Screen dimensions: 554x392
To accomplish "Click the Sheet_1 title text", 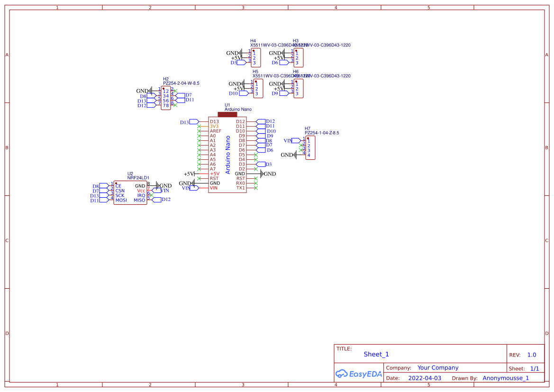I will coord(376,354).
